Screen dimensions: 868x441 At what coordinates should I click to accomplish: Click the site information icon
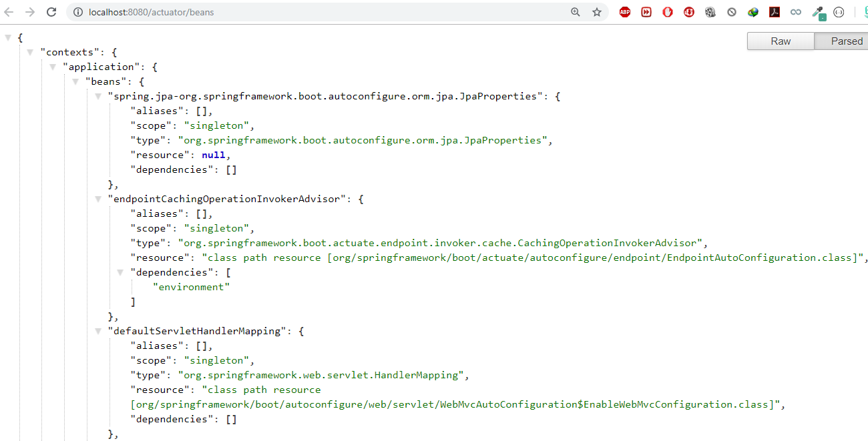click(x=77, y=12)
